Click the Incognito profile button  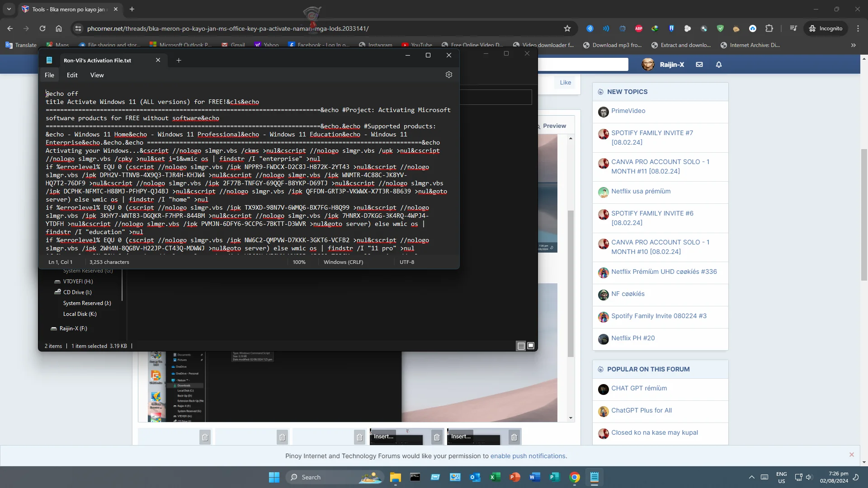(826, 28)
